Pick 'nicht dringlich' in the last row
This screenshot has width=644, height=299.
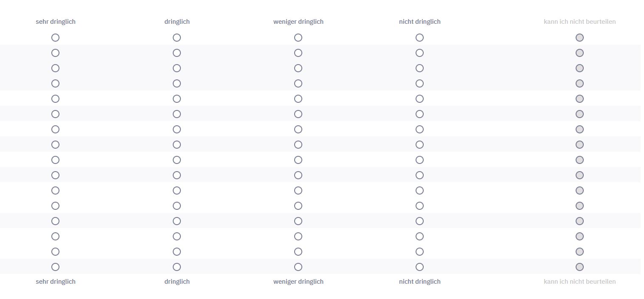419,267
